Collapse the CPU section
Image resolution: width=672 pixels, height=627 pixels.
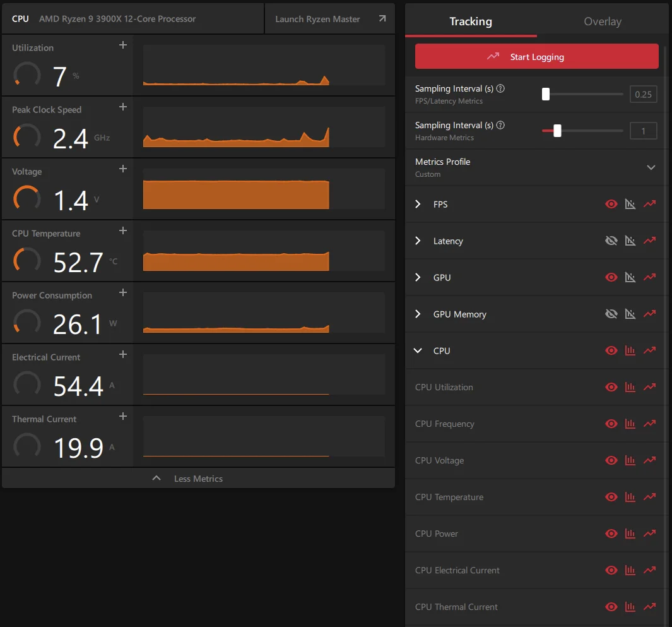click(x=418, y=351)
